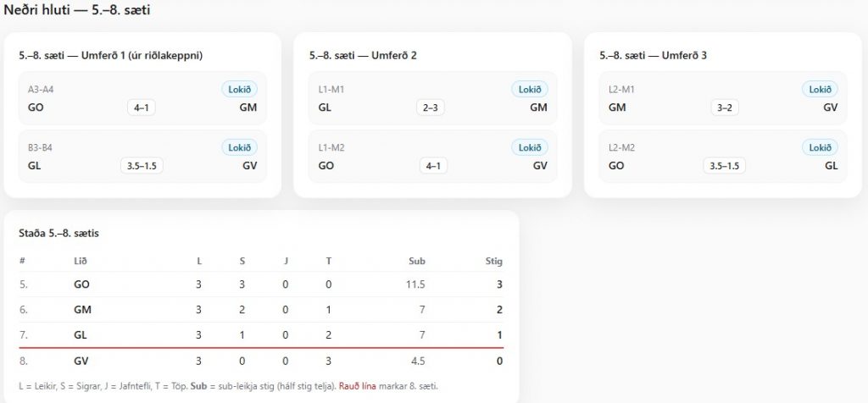Click the Rauð lína legend text

[x=358, y=386]
